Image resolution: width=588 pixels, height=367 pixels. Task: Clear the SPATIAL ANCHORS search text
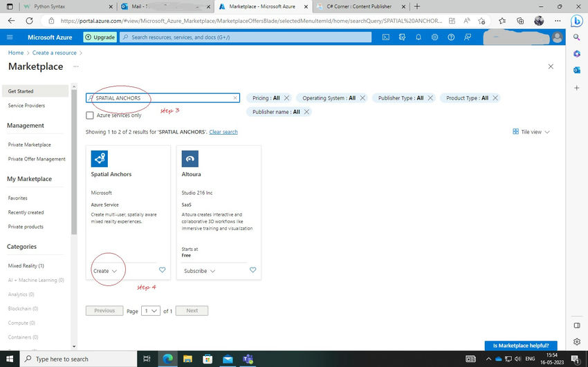(x=235, y=97)
